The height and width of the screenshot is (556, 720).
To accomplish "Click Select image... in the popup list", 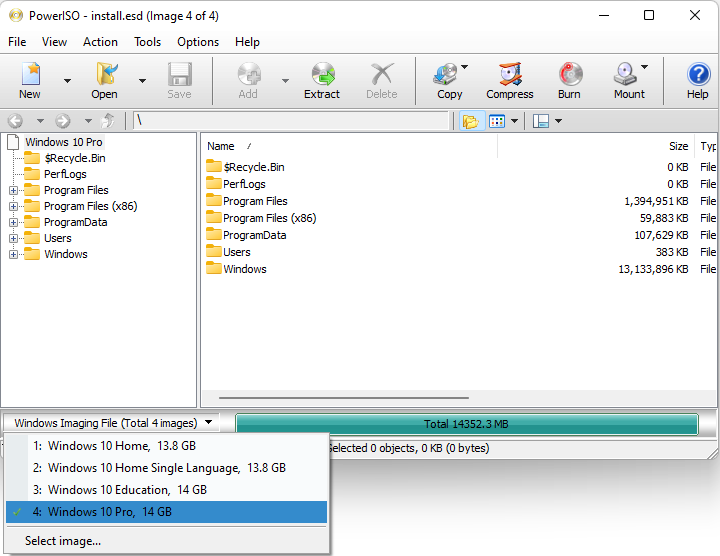I will [63, 541].
